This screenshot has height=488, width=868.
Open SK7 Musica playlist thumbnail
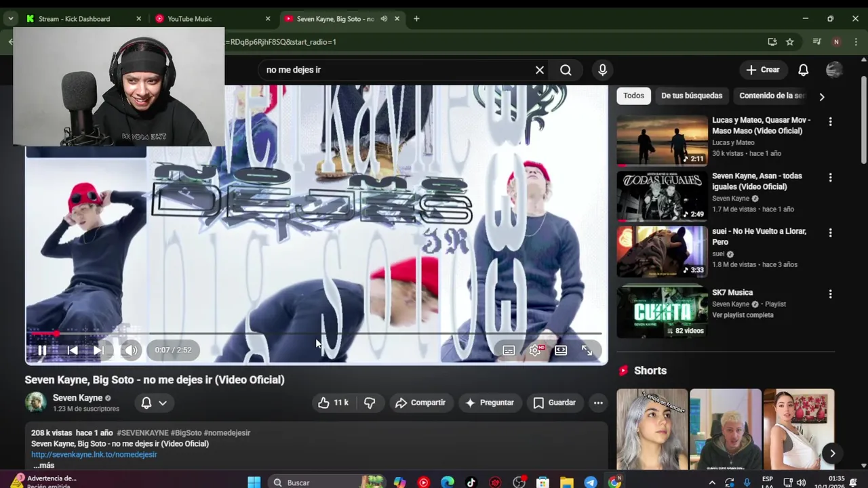[662, 312]
